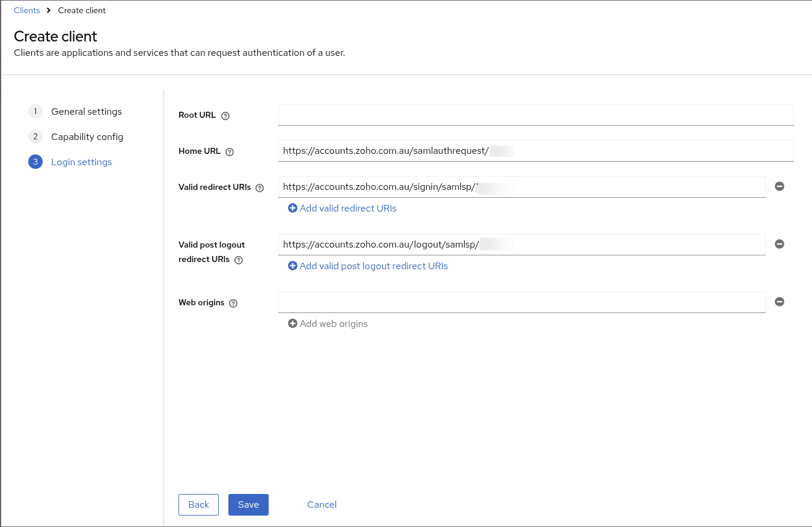Click the Web origins help icon
The image size is (812, 527).
(233, 303)
